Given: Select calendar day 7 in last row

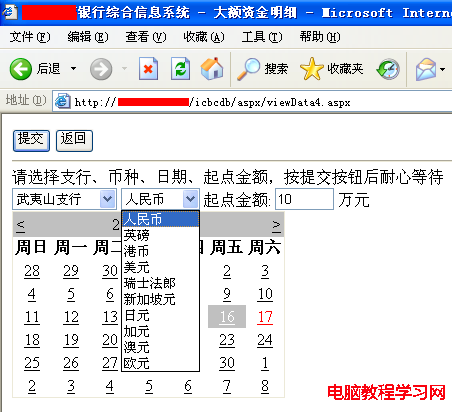Looking at the screenshot, I should 227,386.
